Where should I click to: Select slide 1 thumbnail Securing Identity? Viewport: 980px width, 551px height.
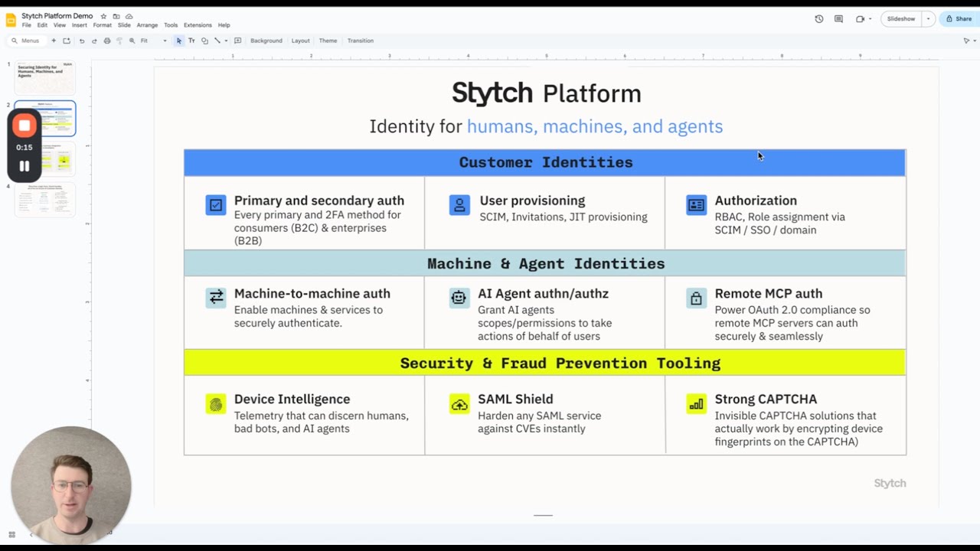pos(45,78)
